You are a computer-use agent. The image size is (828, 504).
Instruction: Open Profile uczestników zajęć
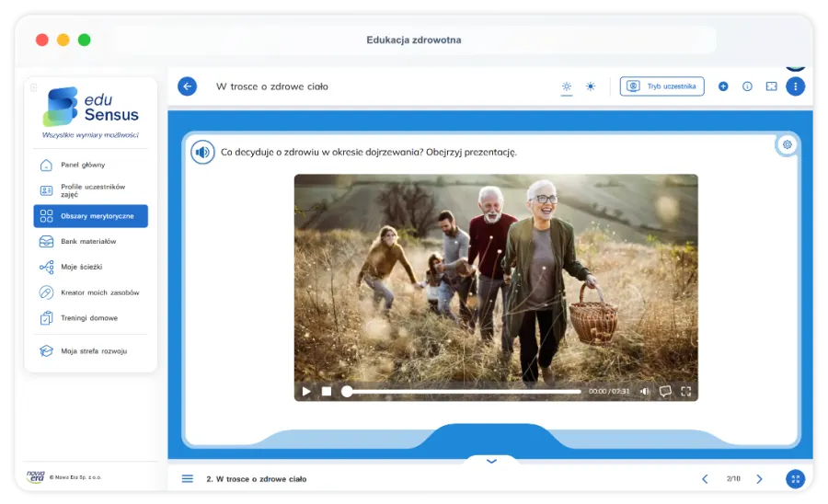pos(90,190)
